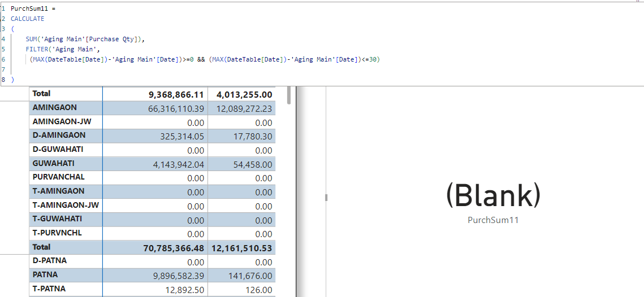Select the T-AMINGAON-JW row label
The image size is (644, 297).
point(66,205)
